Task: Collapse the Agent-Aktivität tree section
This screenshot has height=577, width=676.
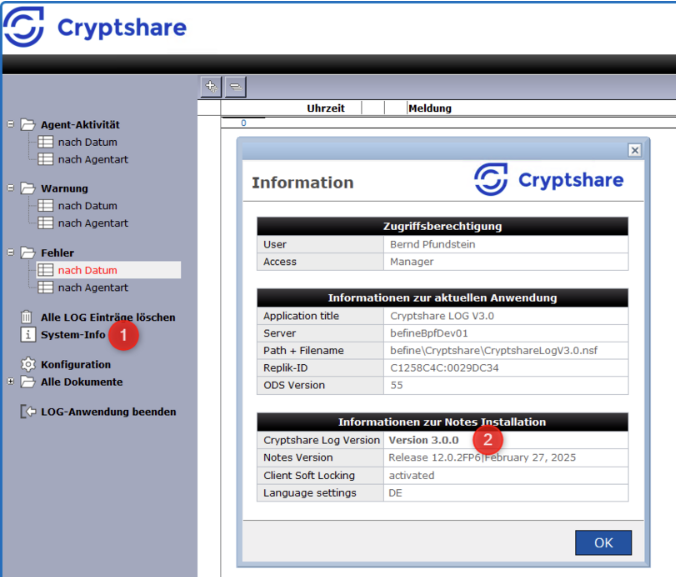Action: (x=11, y=124)
